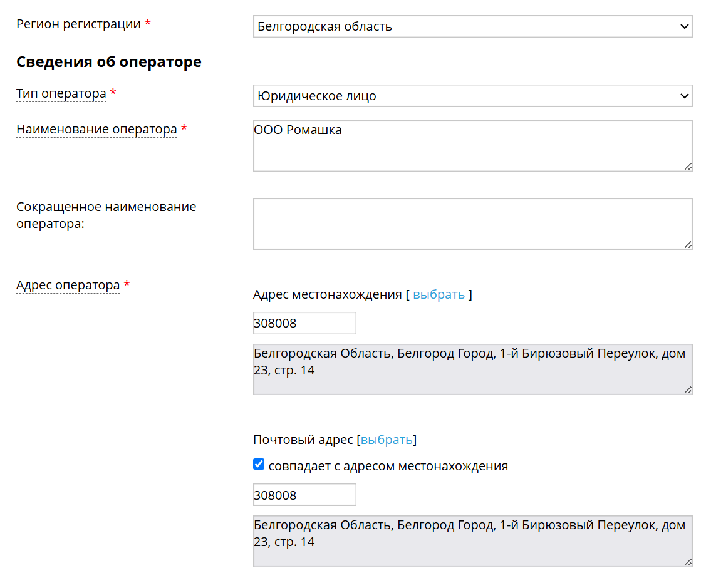
Task: Uncheck совпадает с адресом местонахождения
Action: 258,464
